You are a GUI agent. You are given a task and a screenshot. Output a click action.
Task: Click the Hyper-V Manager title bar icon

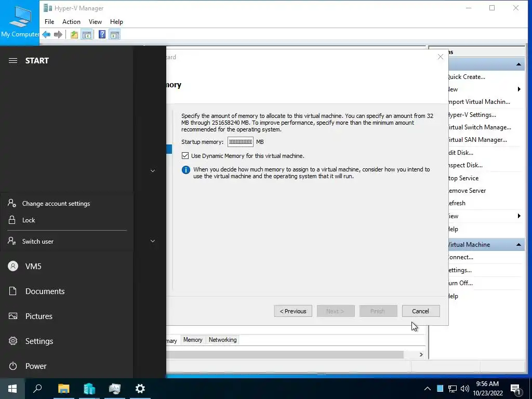pyautogui.click(x=48, y=8)
